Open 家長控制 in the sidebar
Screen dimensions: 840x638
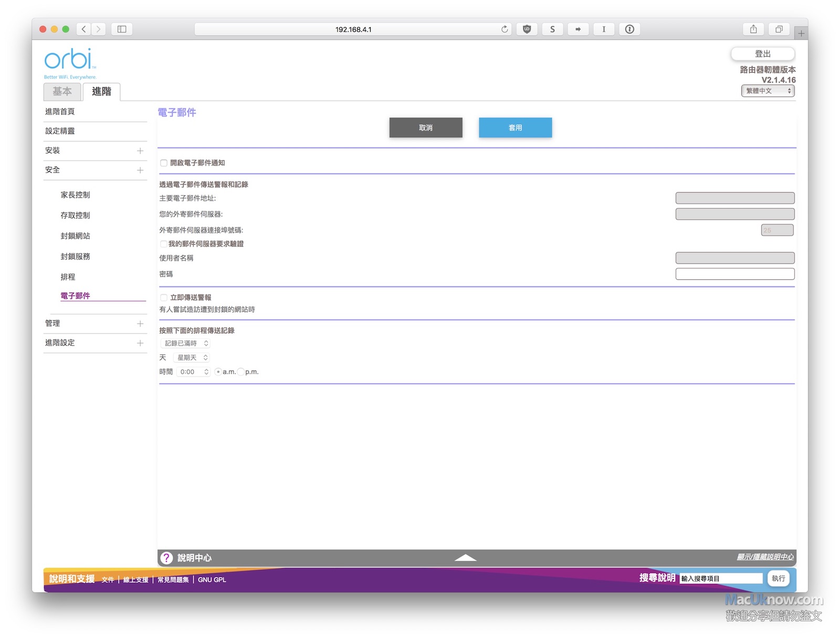point(75,195)
